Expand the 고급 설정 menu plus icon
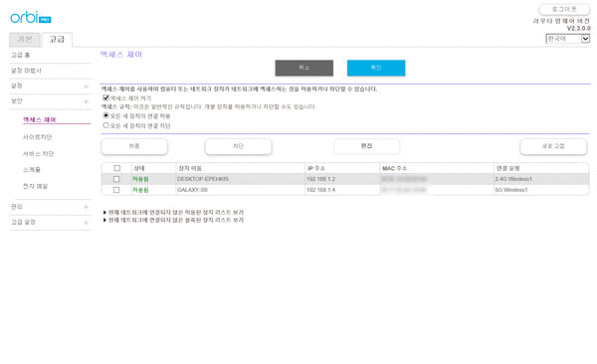 86,223
